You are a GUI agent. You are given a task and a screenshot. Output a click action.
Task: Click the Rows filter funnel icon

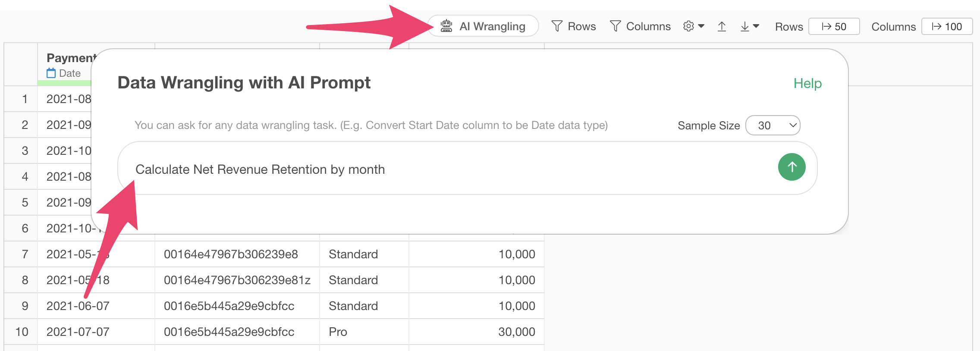pos(557,26)
